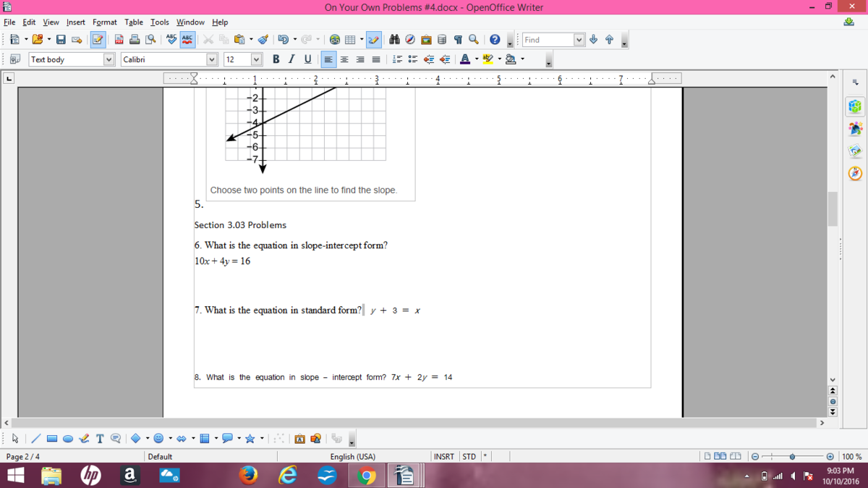Screen dimensions: 868x488
Task: Toggle underline formatting
Action: coord(307,59)
